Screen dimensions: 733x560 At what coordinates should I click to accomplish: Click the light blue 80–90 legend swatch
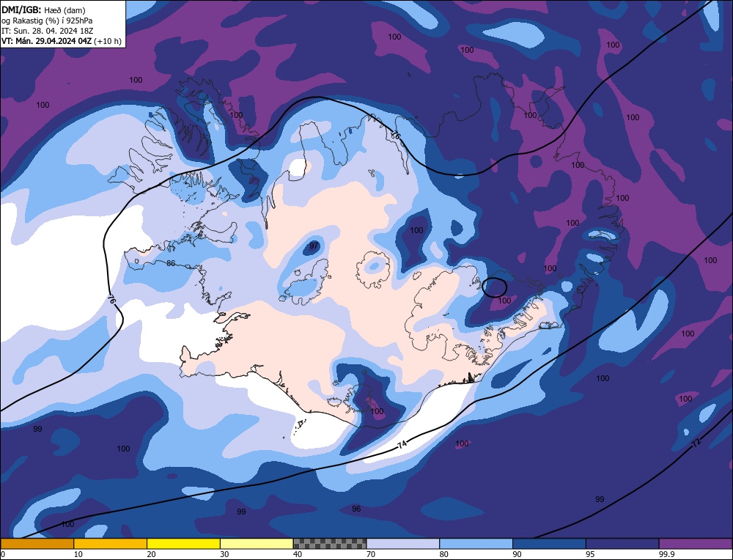(x=476, y=543)
